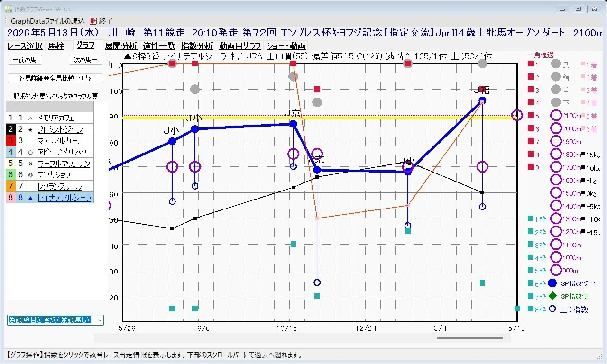The width and height of the screenshot is (607, 364).
Task: Click the pink 1着 finish legend marker
Action: pos(583,64)
